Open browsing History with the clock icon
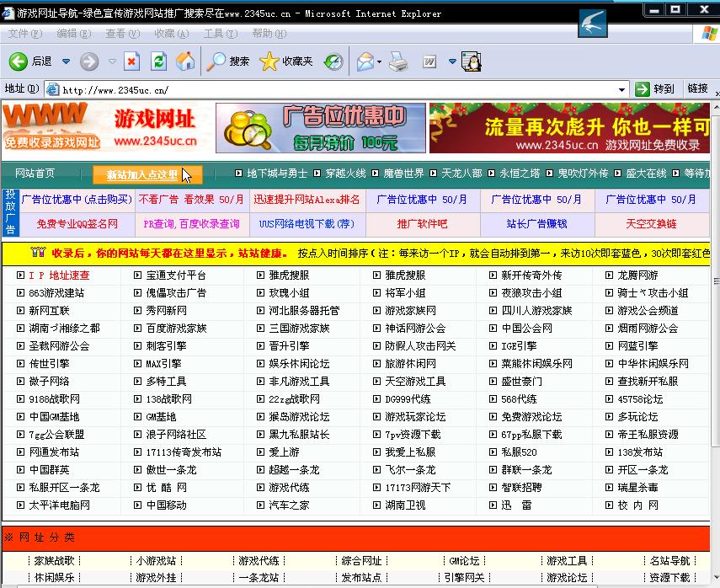Image resolution: width=720 pixels, height=588 pixels. point(332,61)
